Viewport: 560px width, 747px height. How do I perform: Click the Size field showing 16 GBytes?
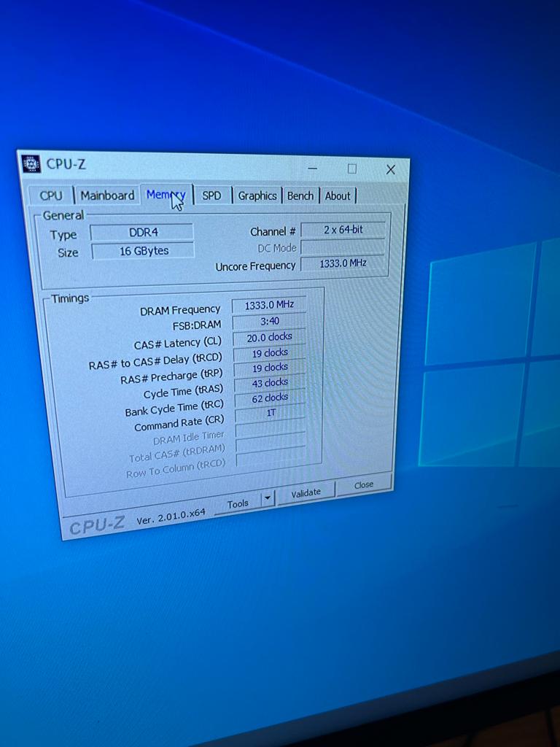tap(143, 251)
